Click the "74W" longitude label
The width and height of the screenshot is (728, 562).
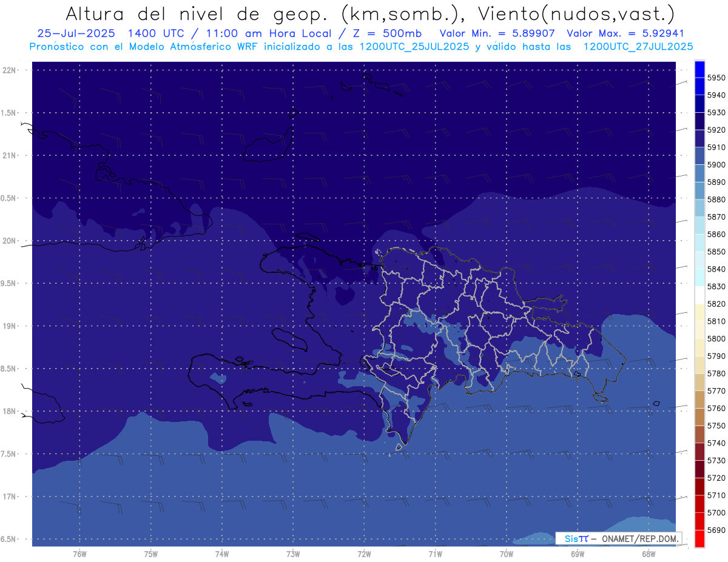click(221, 554)
